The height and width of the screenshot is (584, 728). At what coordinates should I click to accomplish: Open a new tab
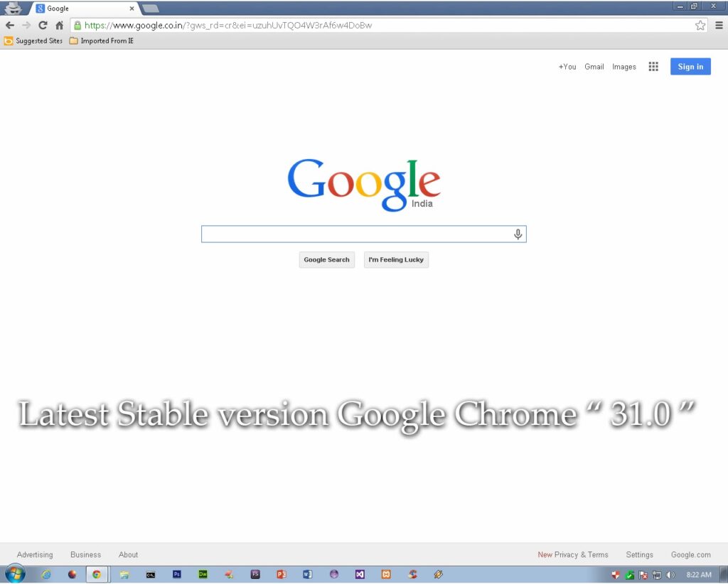151,9
